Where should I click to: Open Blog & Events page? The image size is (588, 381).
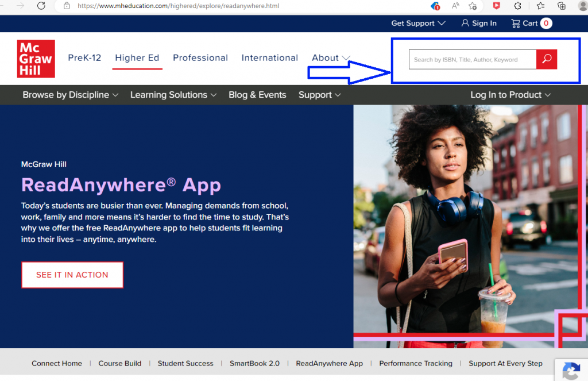tap(257, 95)
